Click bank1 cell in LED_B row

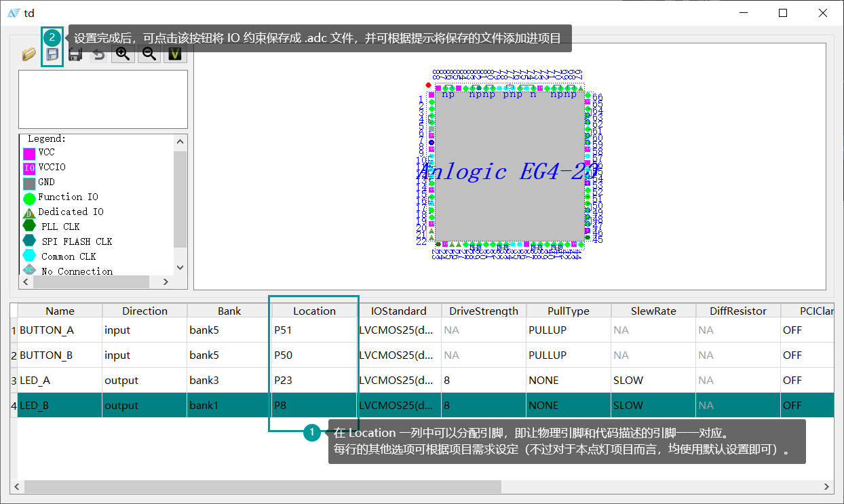click(229, 406)
